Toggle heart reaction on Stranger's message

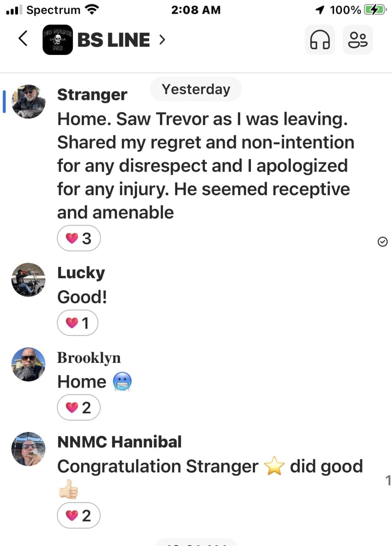79,238
